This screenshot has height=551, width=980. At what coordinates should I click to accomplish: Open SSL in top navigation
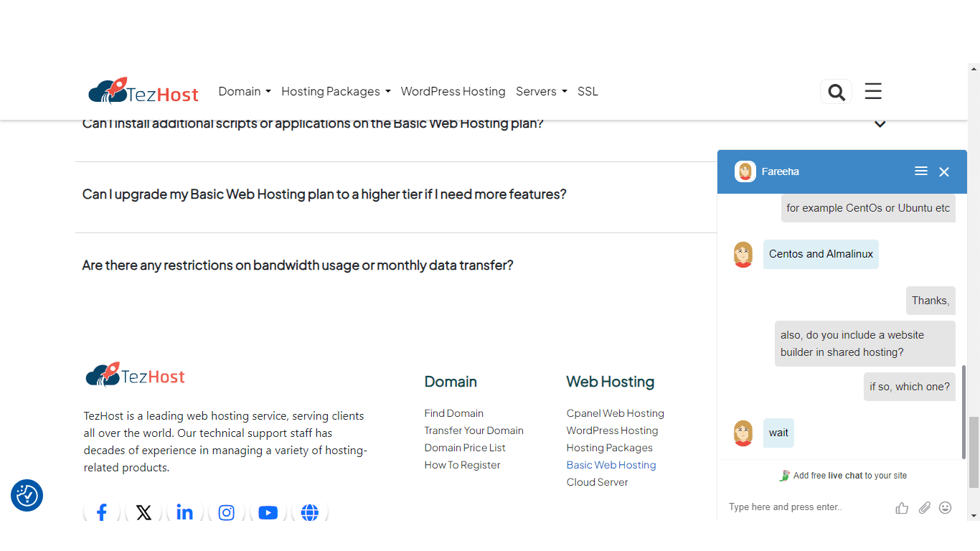coord(588,91)
